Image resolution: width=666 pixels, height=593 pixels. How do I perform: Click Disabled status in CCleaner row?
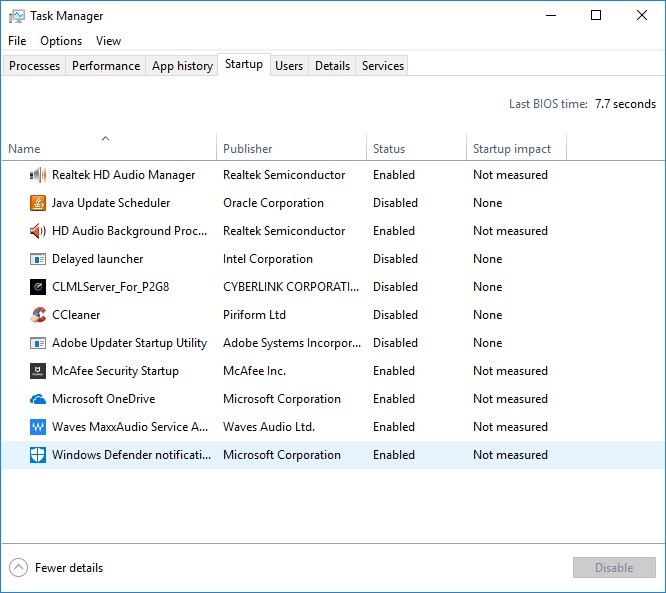coord(395,315)
